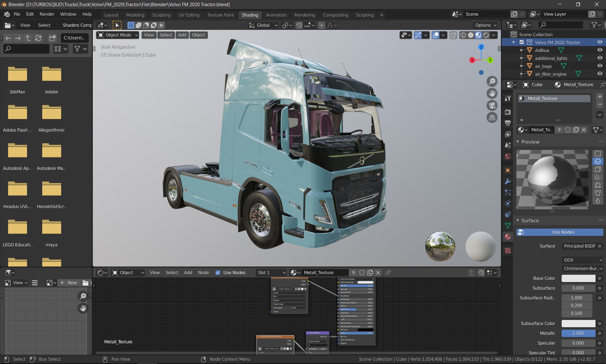The image size is (606, 364).
Task: Click node editor pin icon
Action: [x=388, y=273]
